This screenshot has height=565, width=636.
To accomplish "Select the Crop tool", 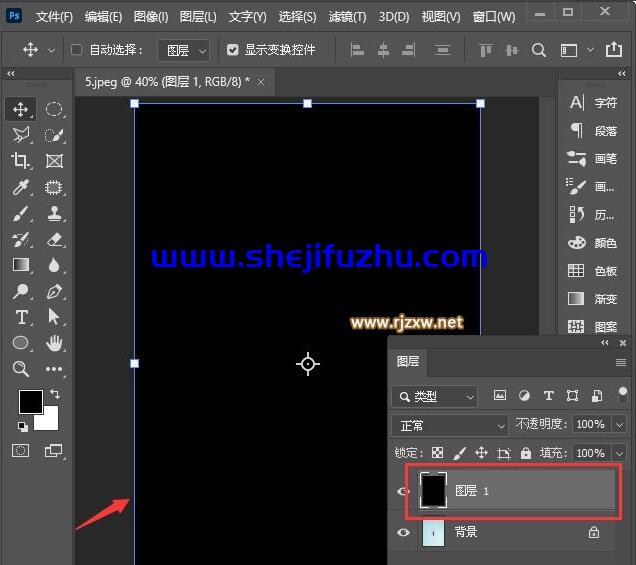I will 20,161.
